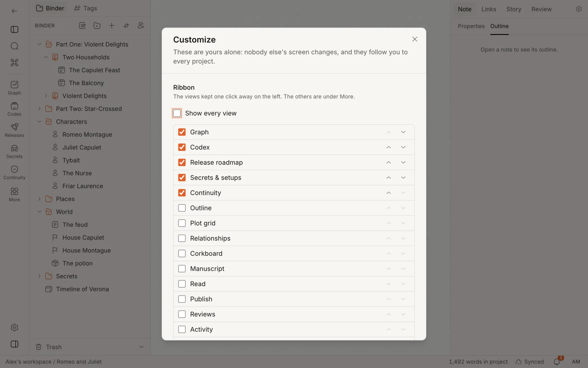Image resolution: width=588 pixels, height=368 pixels.
Task: Check the Corkboard checkbox
Action: tap(182, 253)
